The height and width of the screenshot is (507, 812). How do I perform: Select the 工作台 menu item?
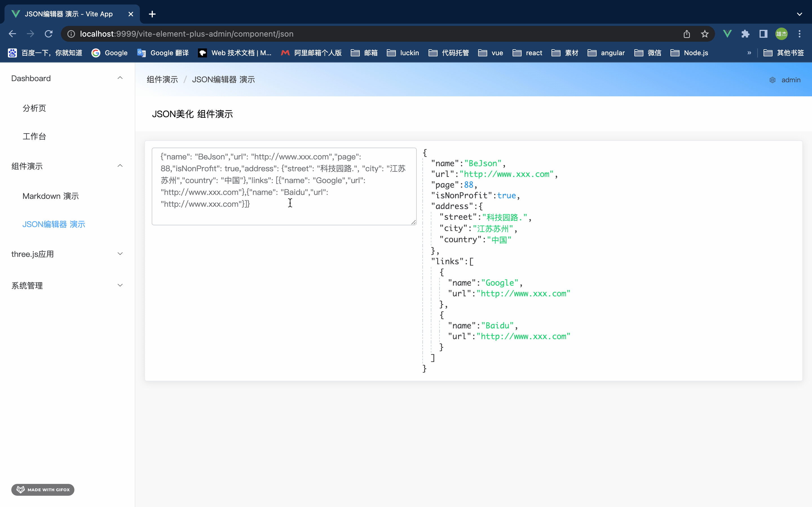[34, 137]
